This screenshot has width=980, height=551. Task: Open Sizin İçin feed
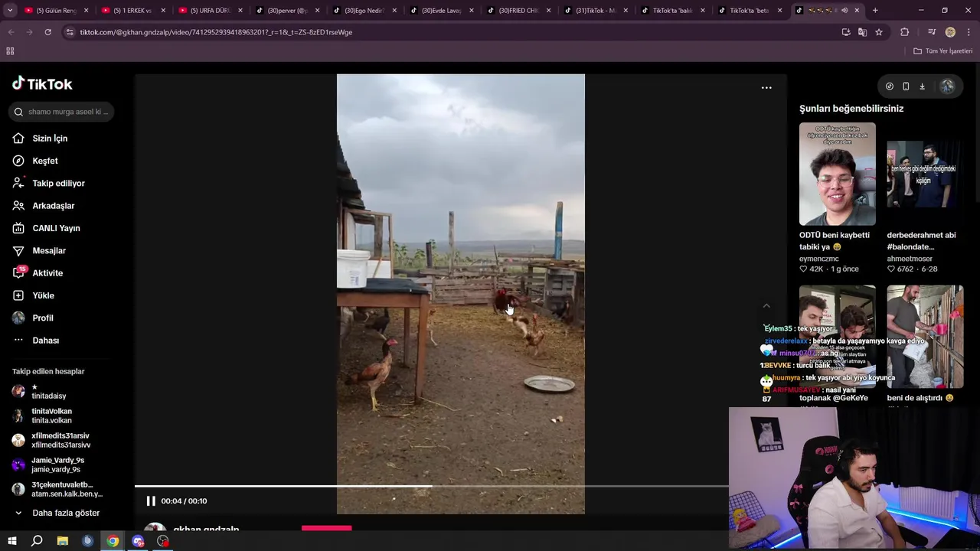pos(50,139)
